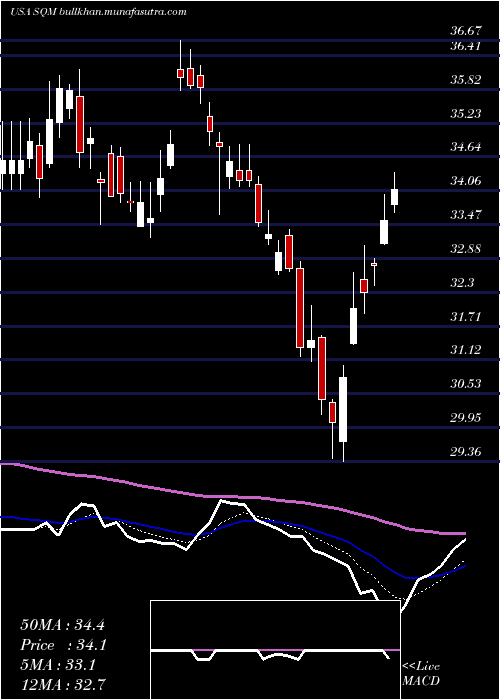This screenshot has height=700, width=500.
Task: Click the 50MA : 34.4 readout
Action: 62,625
